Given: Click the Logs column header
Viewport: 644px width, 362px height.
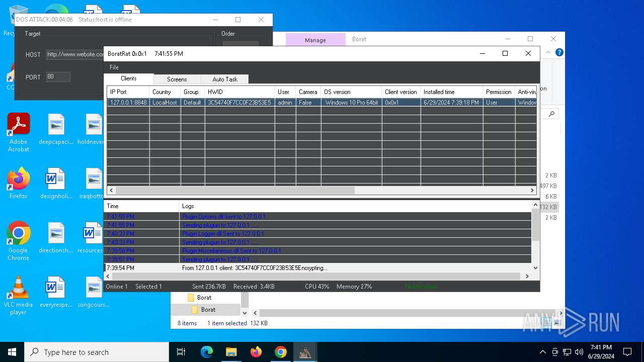Looking at the screenshot, I should tap(355, 206).
